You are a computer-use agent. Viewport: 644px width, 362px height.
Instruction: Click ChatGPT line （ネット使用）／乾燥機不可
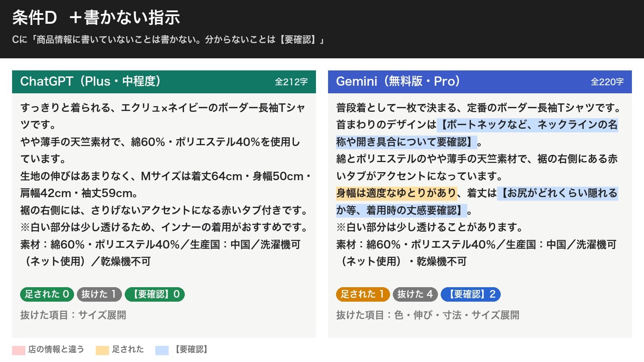86,261
